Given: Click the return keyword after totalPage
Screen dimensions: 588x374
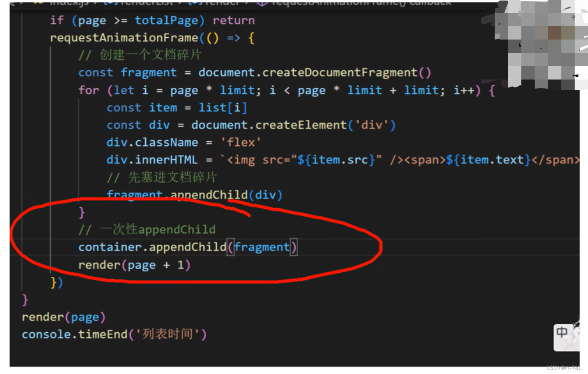Looking at the screenshot, I should click(x=234, y=20).
